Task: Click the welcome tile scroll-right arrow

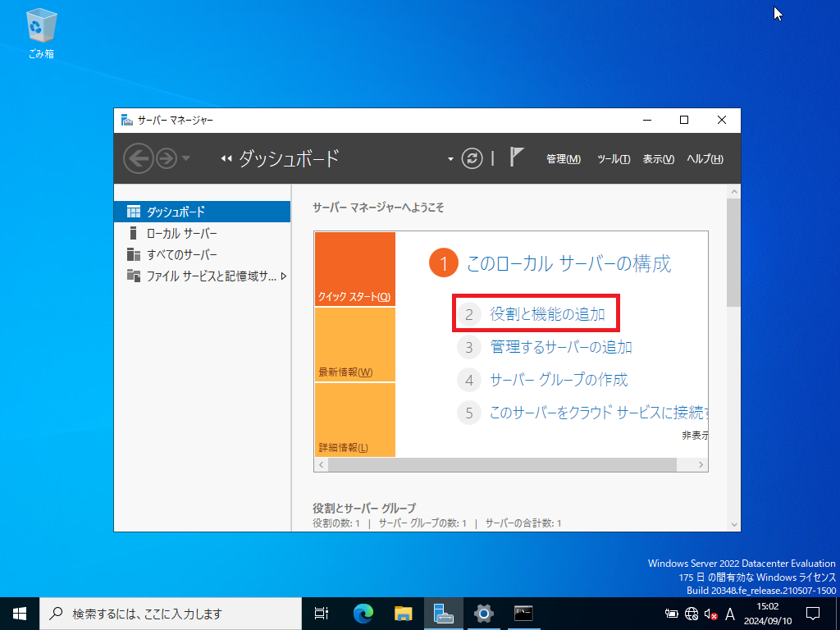Action: click(701, 464)
